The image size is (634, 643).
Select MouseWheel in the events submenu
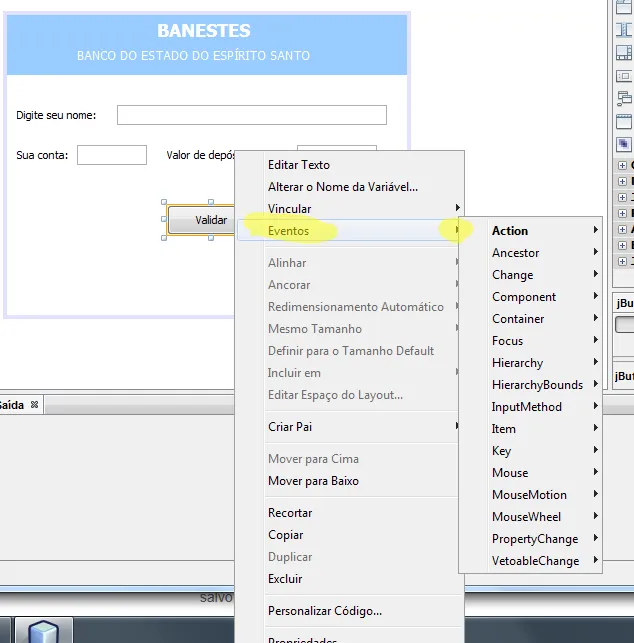pyautogui.click(x=530, y=517)
